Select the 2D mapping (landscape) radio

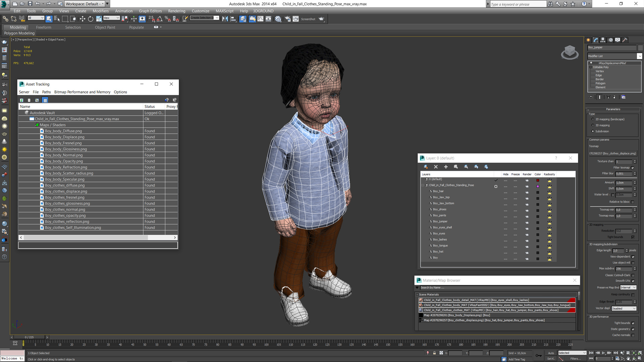click(x=593, y=119)
